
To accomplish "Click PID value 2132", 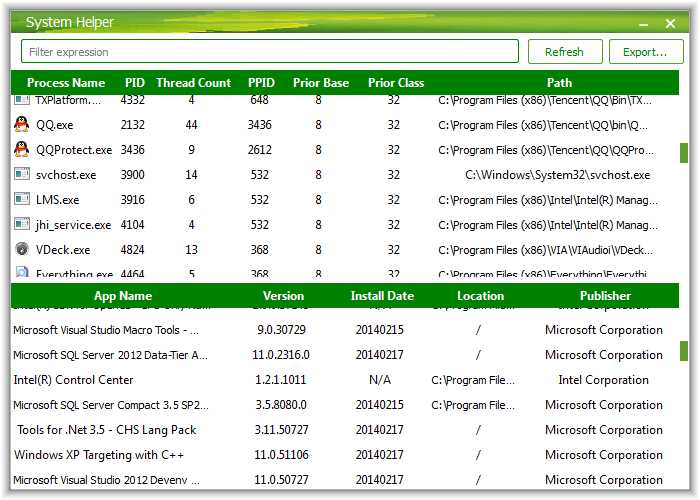I will pos(133,125).
